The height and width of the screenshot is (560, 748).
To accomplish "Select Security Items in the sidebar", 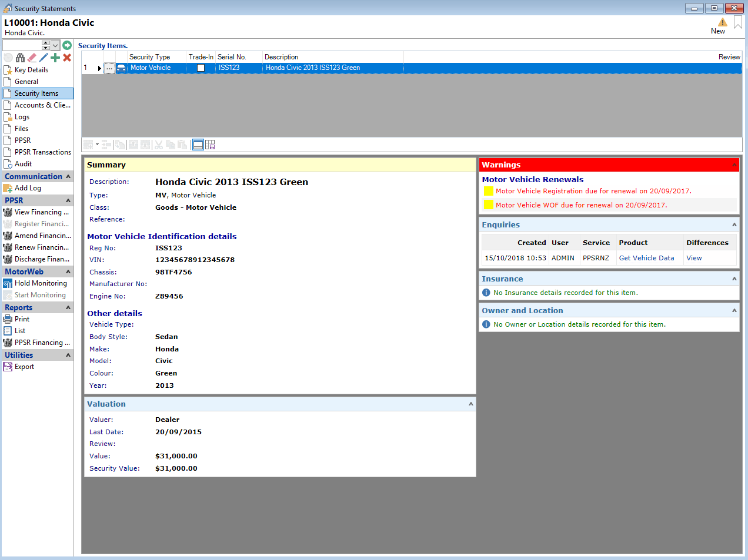I will pyautogui.click(x=38, y=93).
